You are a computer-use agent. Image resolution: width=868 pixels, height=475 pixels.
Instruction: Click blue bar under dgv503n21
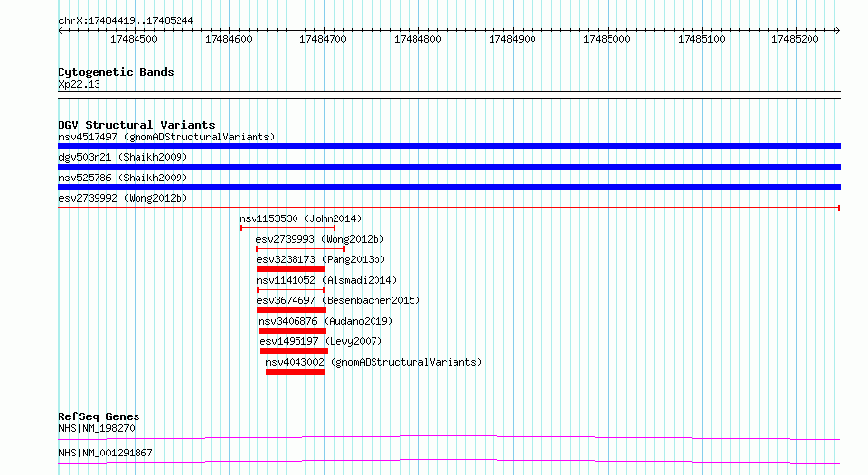(449, 167)
